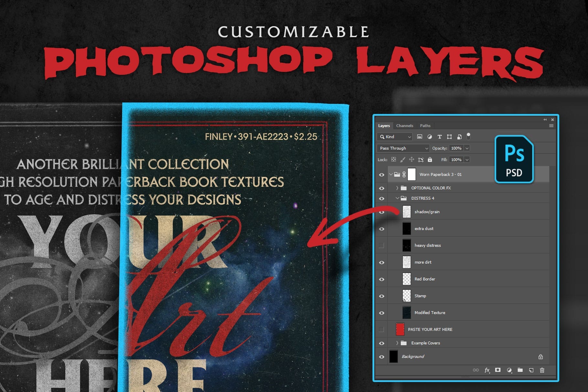
Task: Switch to the Channels tab
Action: click(404, 126)
